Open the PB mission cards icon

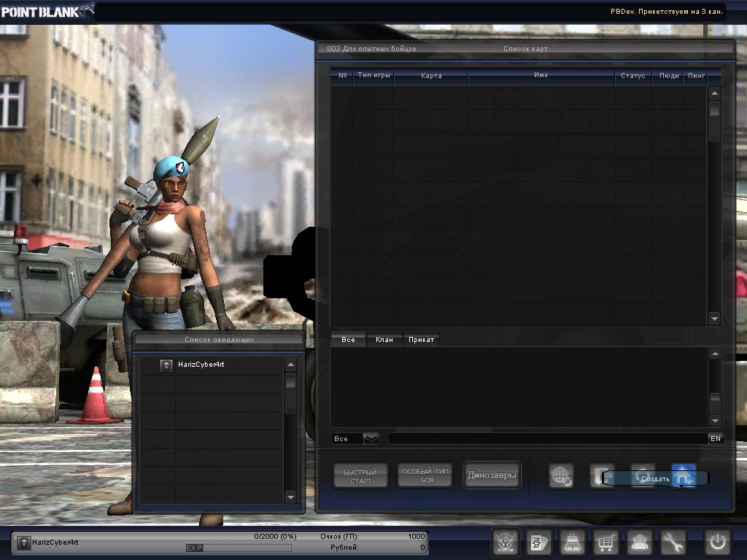pos(539,542)
